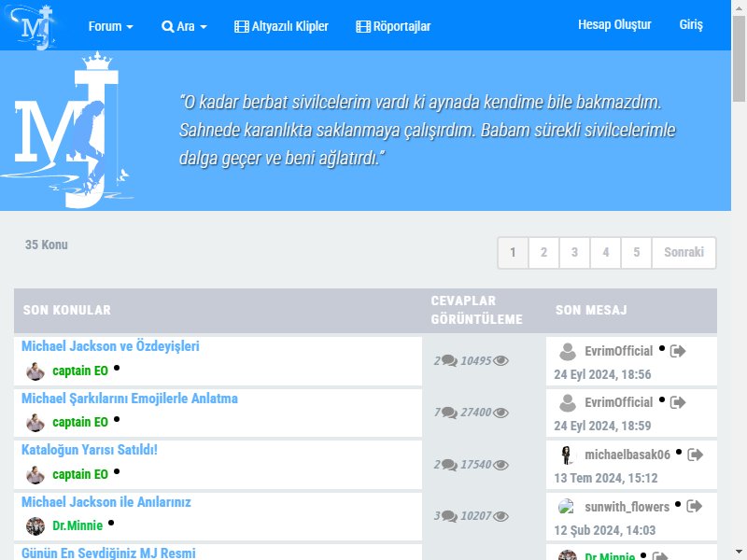Click the eye views icon next to 17540
This screenshot has height=560, width=747.
pyautogui.click(x=500, y=465)
